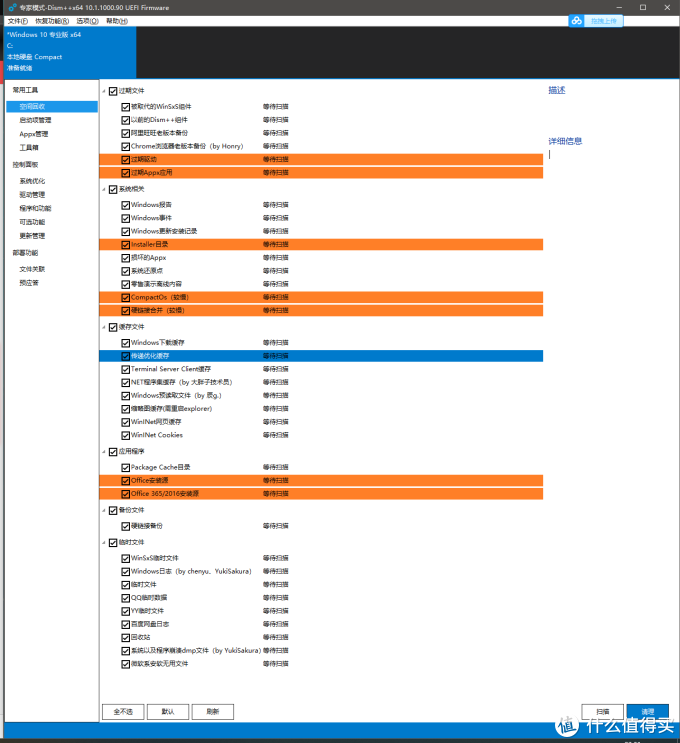Uncheck the 回收站 checkbox
This screenshot has width=680, height=743.
coord(126,638)
